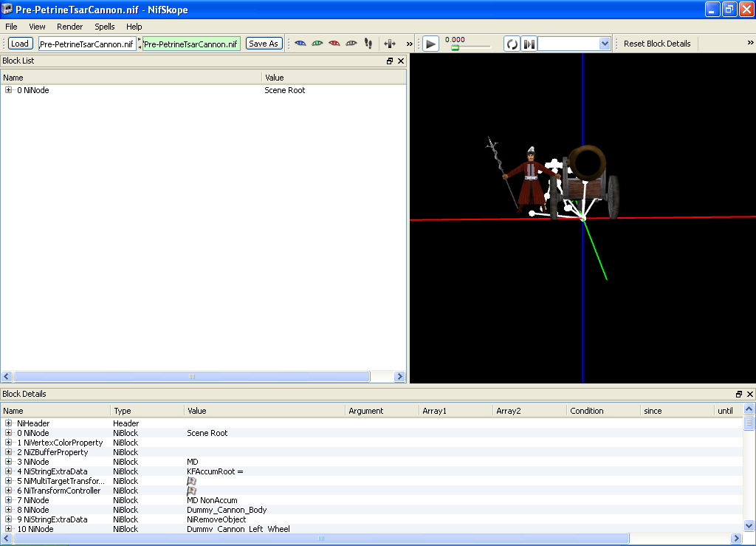Click Block Details Type column header

click(148, 411)
